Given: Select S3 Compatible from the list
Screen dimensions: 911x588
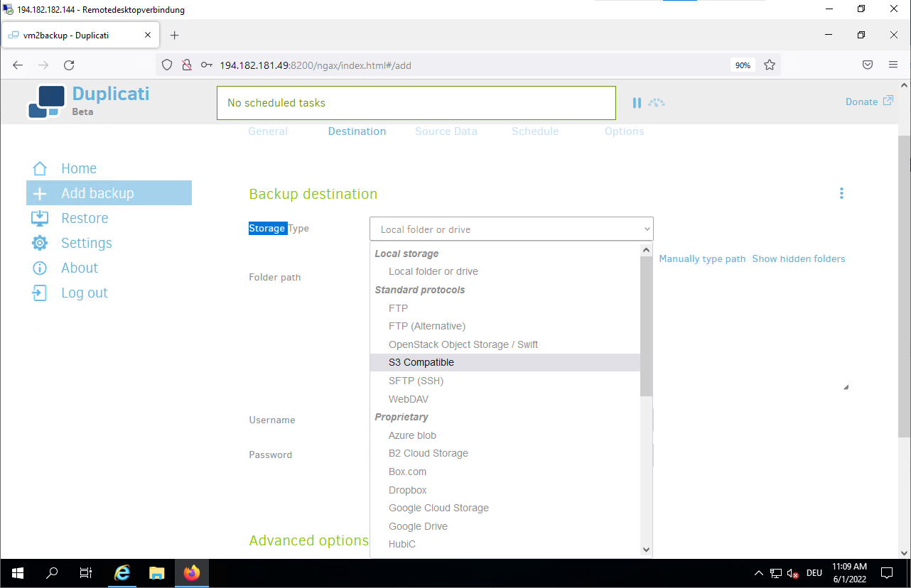Looking at the screenshot, I should point(421,362).
